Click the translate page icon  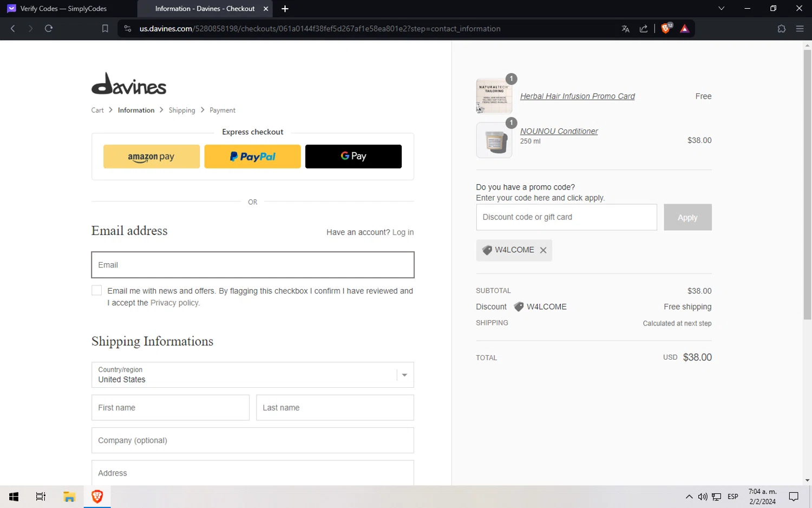626,29
